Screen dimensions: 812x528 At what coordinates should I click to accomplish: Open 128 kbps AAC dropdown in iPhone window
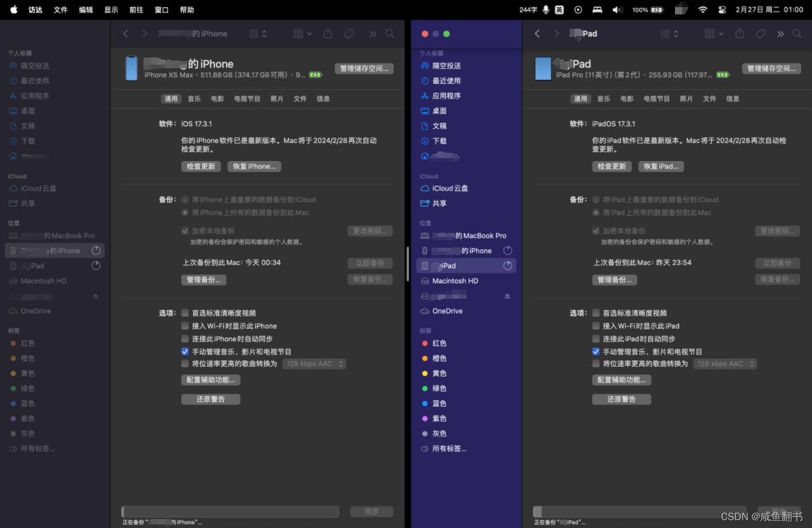[x=314, y=364]
